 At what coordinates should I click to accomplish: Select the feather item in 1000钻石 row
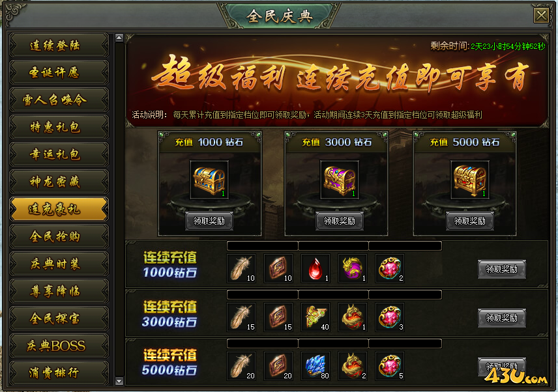tap(241, 268)
